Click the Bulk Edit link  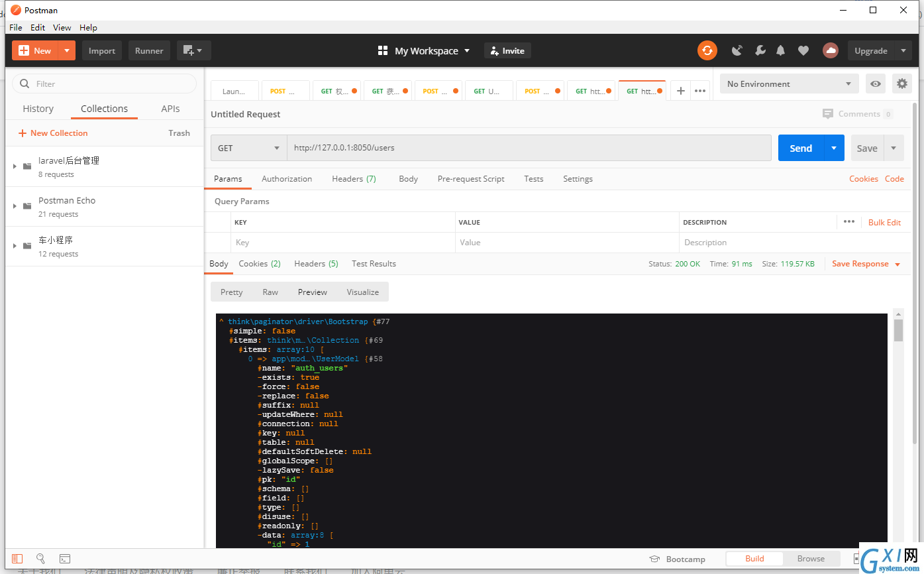[884, 223]
